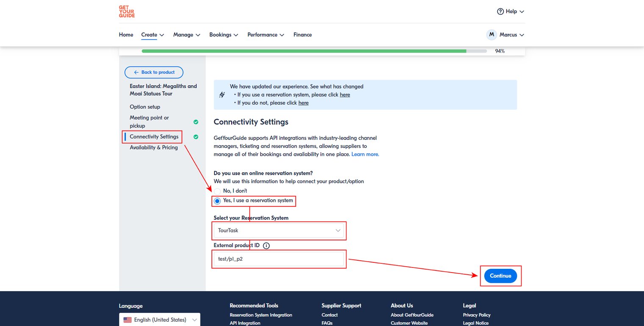This screenshot has width=644, height=326.
Task: Select Option setup in the sidebar
Action: pyautogui.click(x=145, y=107)
